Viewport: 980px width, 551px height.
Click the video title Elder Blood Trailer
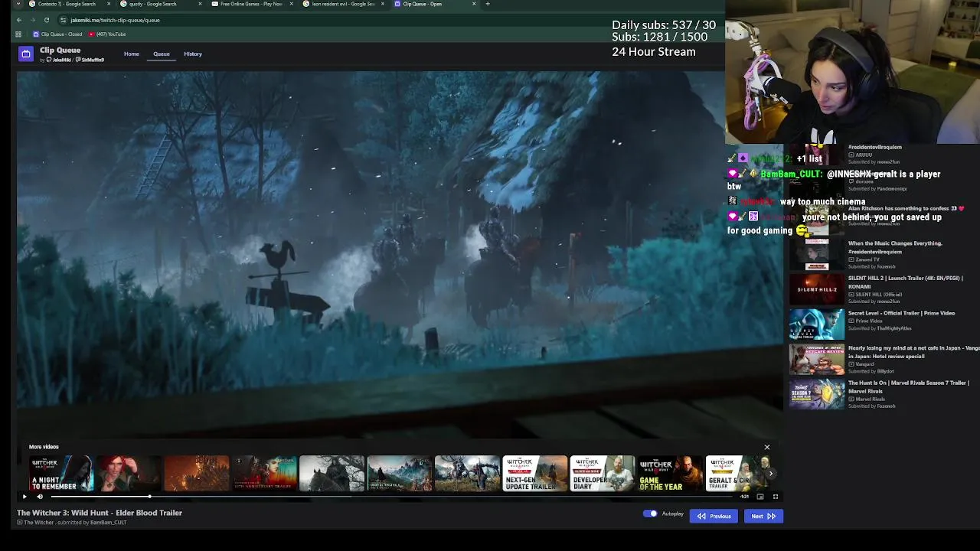(100, 513)
